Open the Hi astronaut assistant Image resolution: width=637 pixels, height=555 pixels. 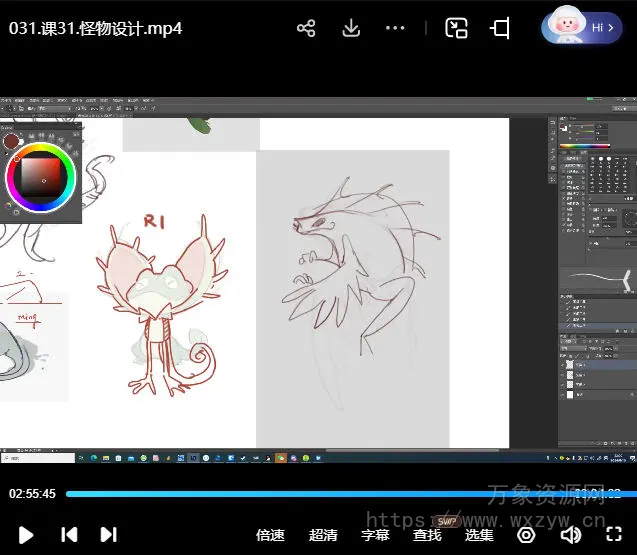point(581,28)
